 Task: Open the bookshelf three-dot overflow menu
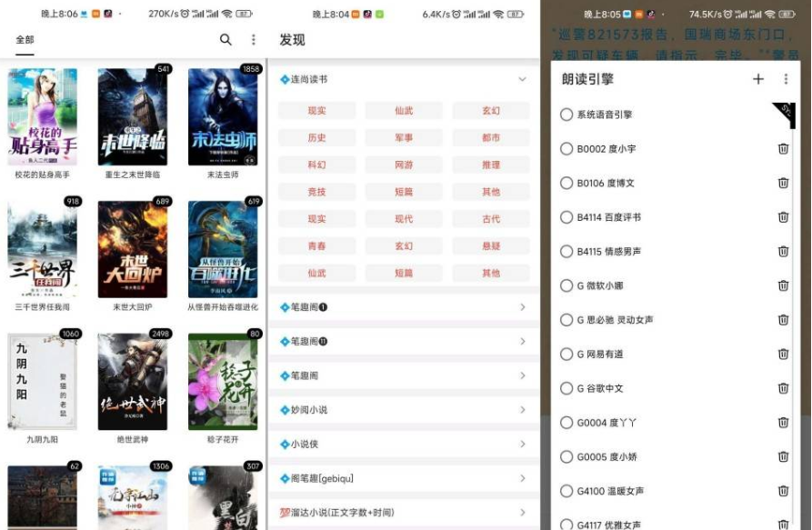pyautogui.click(x=253, y=39)
